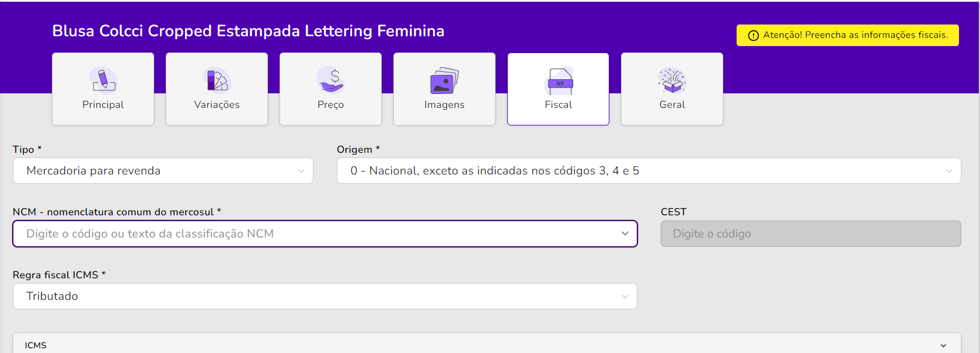
Task: Expand the NCM dropdown chevron
Action: [x=625, y=233]
